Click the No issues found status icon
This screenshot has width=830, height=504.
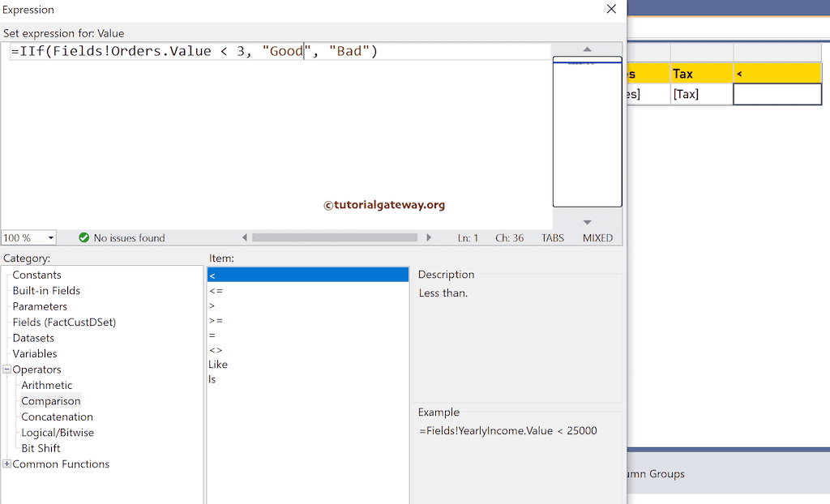[x=83, y=237]
